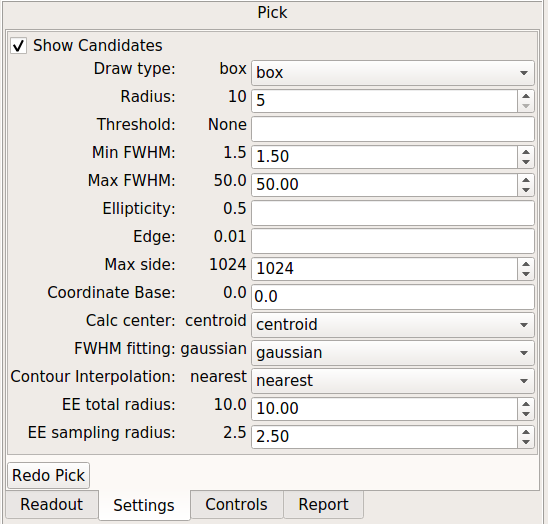548x524 pixels.
Task: Increase Radius with the up arrow
Action: pyautogui.click(x=526, y=96)
